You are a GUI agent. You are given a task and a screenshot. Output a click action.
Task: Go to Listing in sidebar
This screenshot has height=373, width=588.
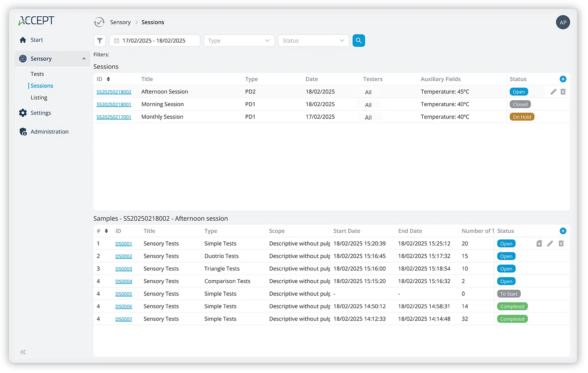[x=39, y=97]
